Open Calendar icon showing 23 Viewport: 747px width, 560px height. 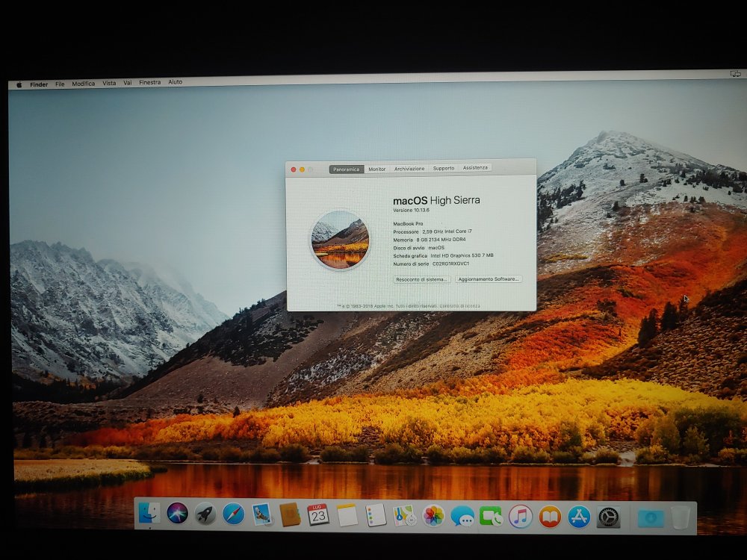317,514
